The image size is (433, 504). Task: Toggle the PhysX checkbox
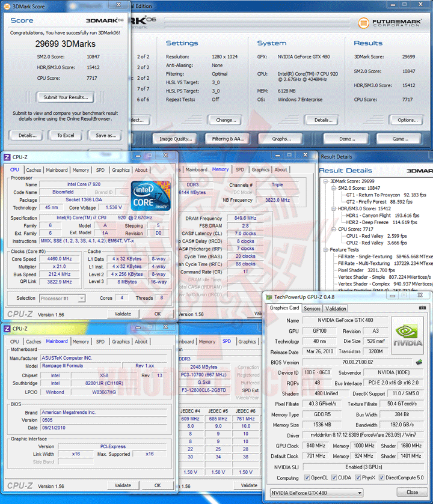pyautogui.click(x=358, y=478)
